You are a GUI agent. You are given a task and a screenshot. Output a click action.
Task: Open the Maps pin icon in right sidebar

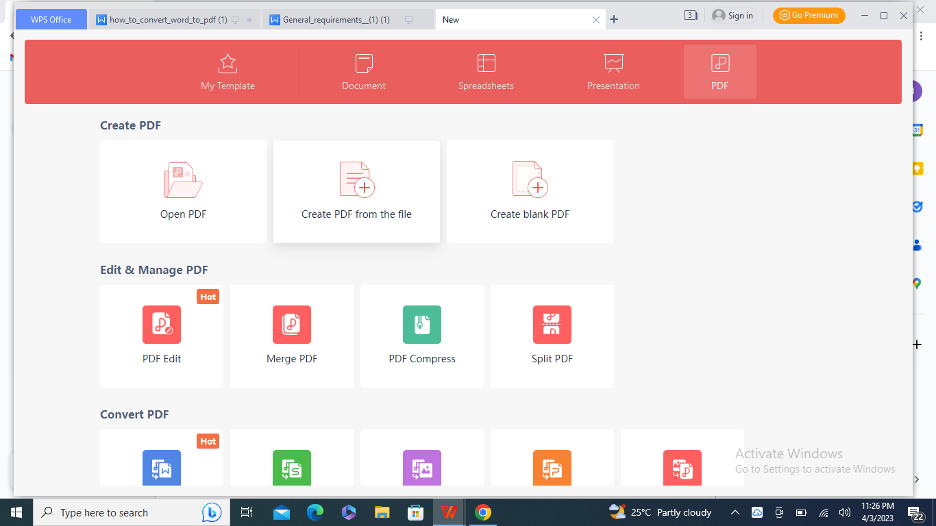[x=917, y=284]
